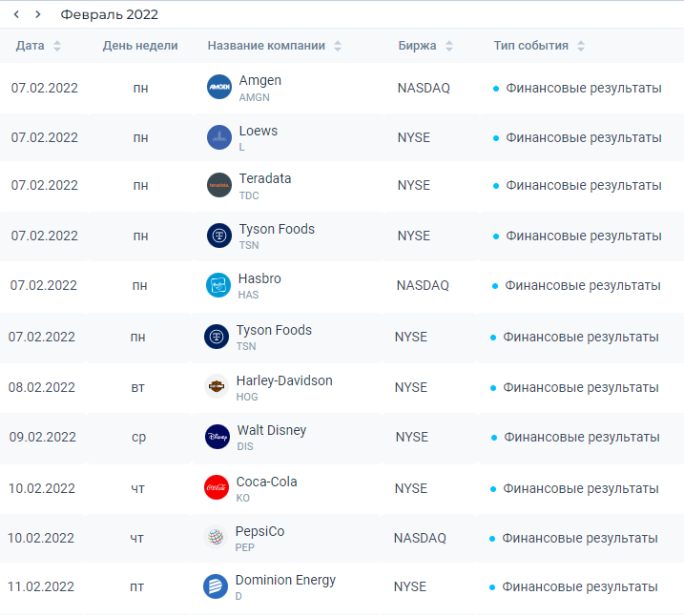Screen dimensions: 684x616
Task: Select the DIS ticker text
Action: (x=245, y=447)
